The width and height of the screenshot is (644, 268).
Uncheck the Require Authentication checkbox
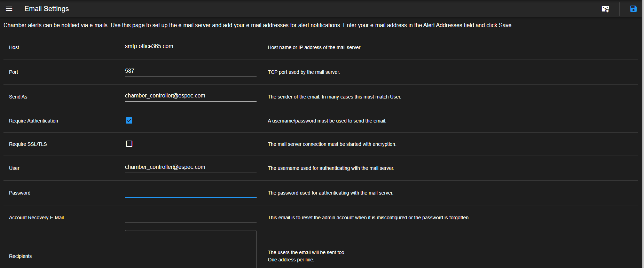coord(129,120)
